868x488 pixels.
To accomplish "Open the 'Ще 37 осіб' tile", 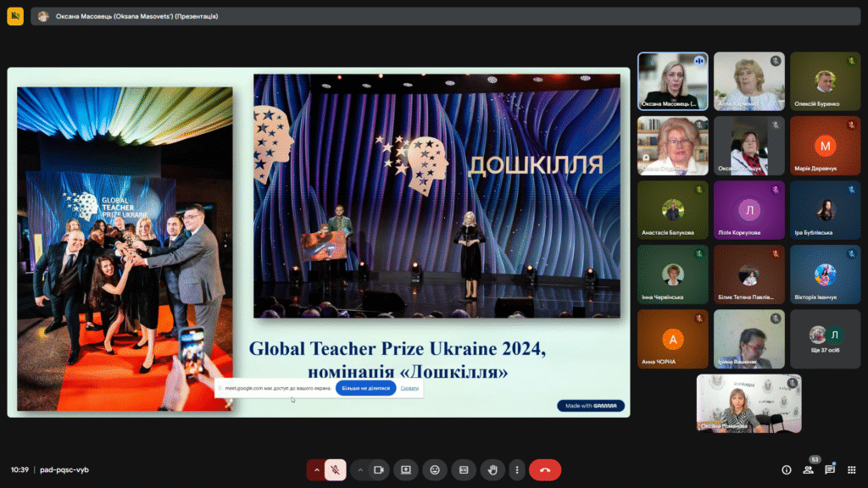I will click(x=826, y=339).
